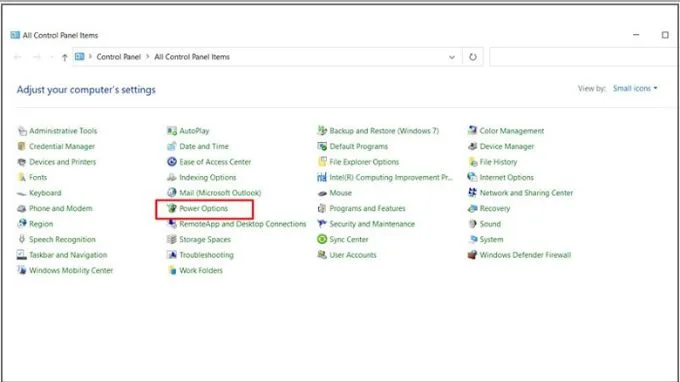Click the Control Panel breadcrumb
Image resolution: width=680 pixels, height=382 pixels.
coord(118,57)
